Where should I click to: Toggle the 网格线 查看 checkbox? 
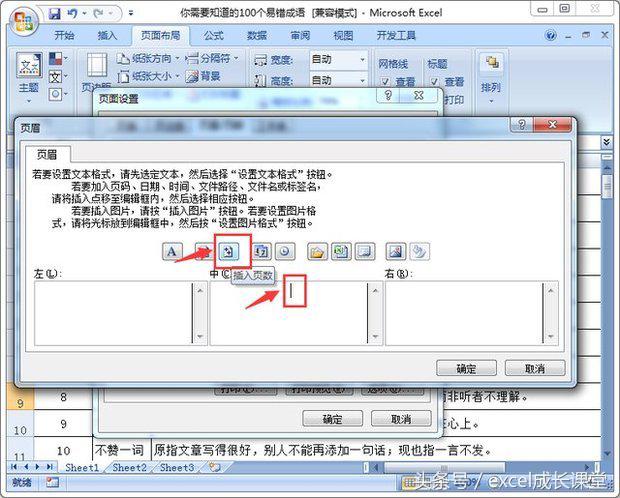(x=385, y=82)
